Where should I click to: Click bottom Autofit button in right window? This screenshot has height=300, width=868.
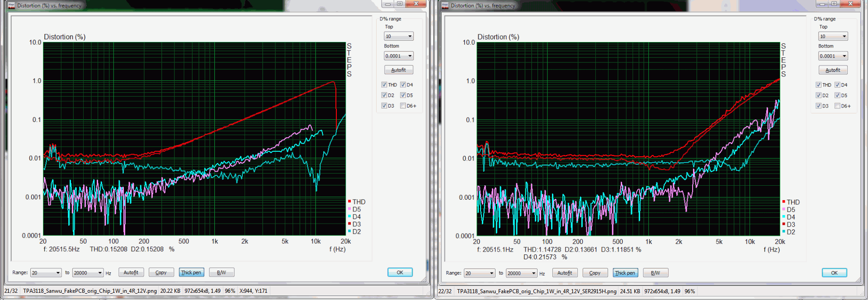pyautogui.click(x=565, y=273)
